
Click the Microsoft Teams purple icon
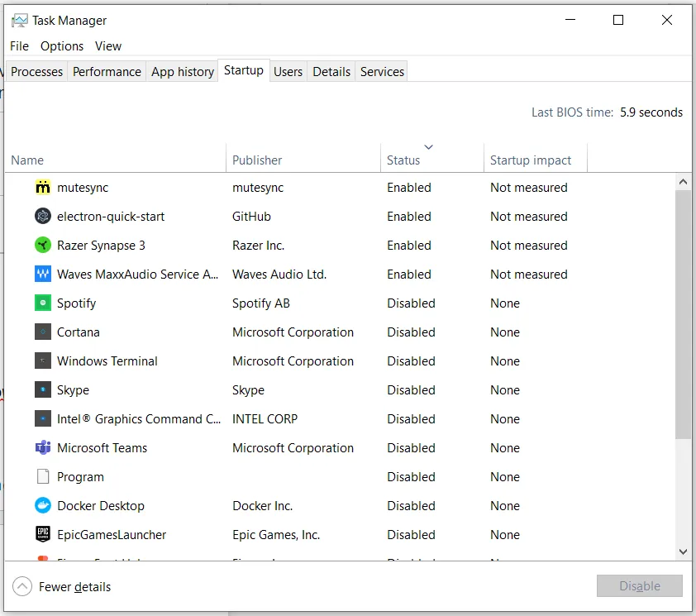[x=43, y=447]
